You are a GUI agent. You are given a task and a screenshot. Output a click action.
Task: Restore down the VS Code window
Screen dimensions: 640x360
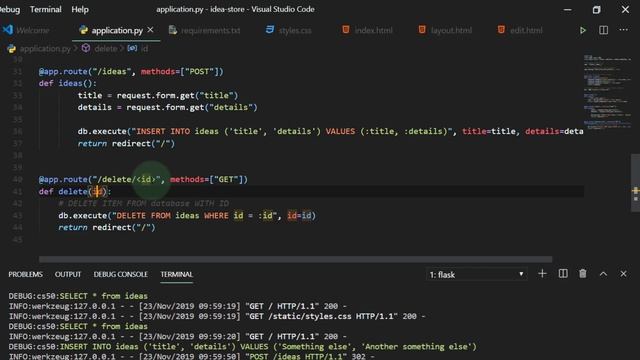coord(596,9)
